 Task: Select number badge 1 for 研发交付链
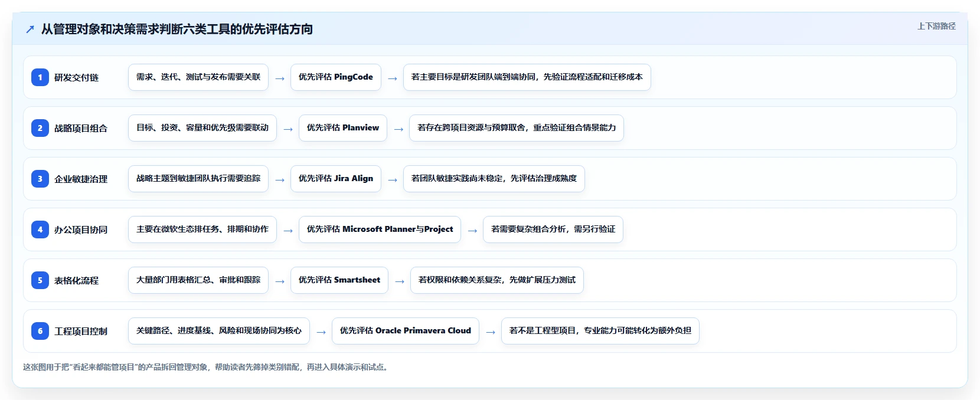tap(40, 77)
